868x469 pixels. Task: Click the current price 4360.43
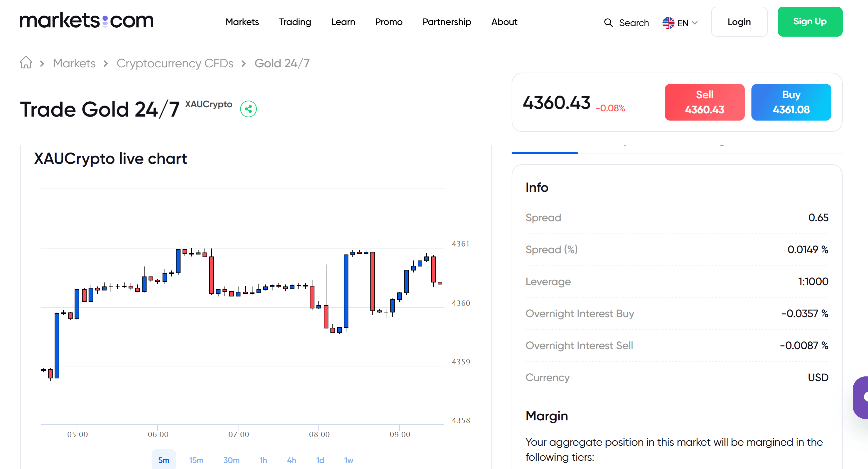click(556, 103)
